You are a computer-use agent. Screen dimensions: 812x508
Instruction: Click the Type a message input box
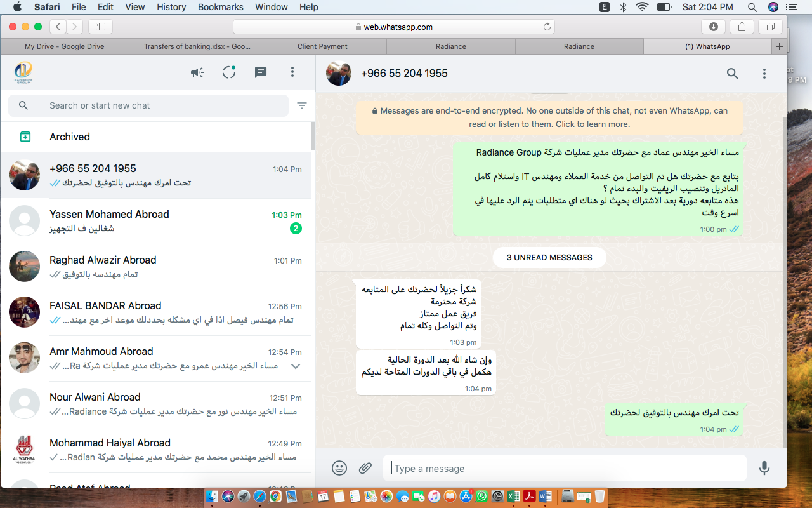click(x=565, y=468)
